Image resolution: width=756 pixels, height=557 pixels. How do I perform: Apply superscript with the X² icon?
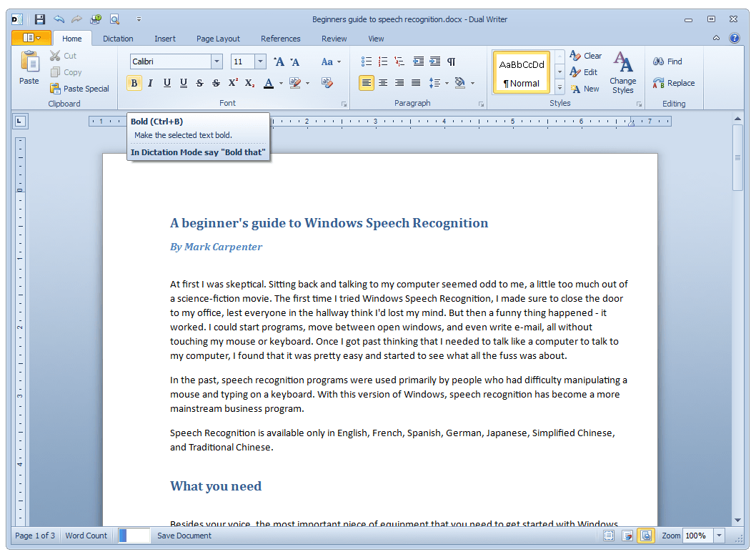point(233,83)
